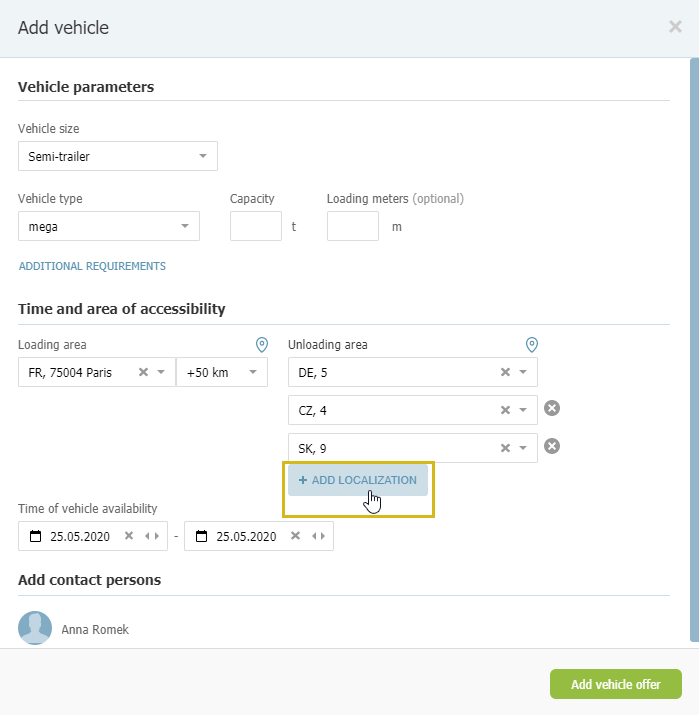Clear the FR, 75004 Paris loading value
This screenshot has height=715, width=699.
click(x=143, y=372)
